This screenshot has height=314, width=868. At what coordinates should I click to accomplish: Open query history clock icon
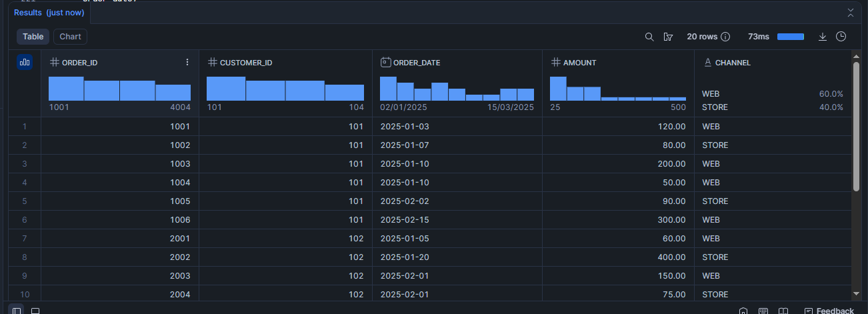pyautogui.click(x=841, y=37)
